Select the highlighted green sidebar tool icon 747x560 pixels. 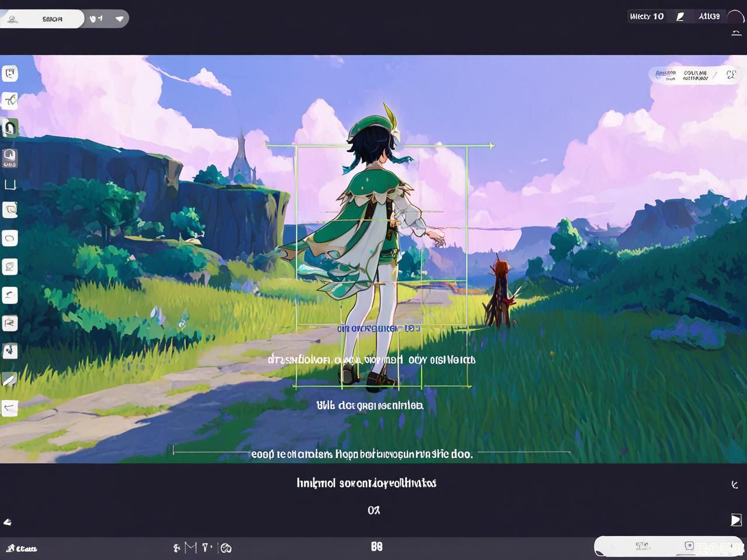10,128
